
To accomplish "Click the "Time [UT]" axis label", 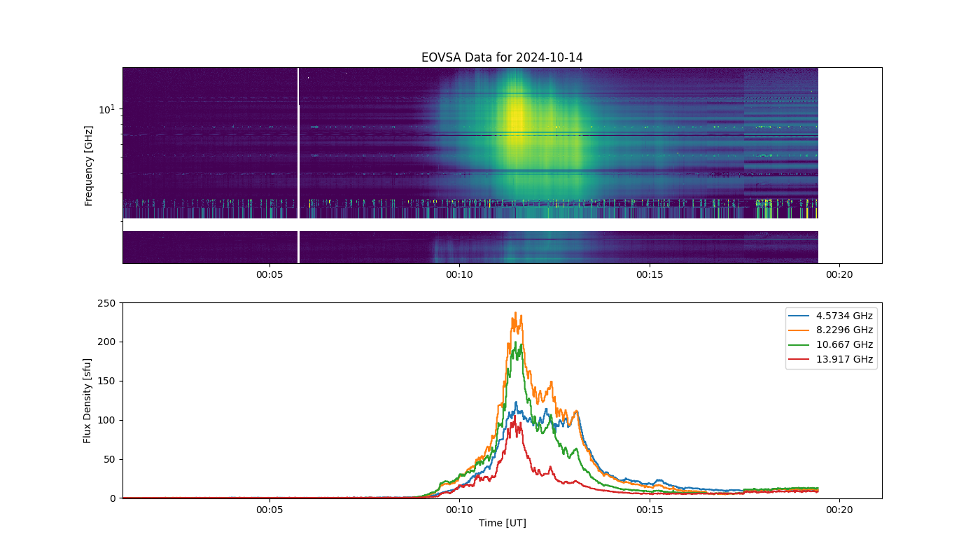I will coord(502,523).
